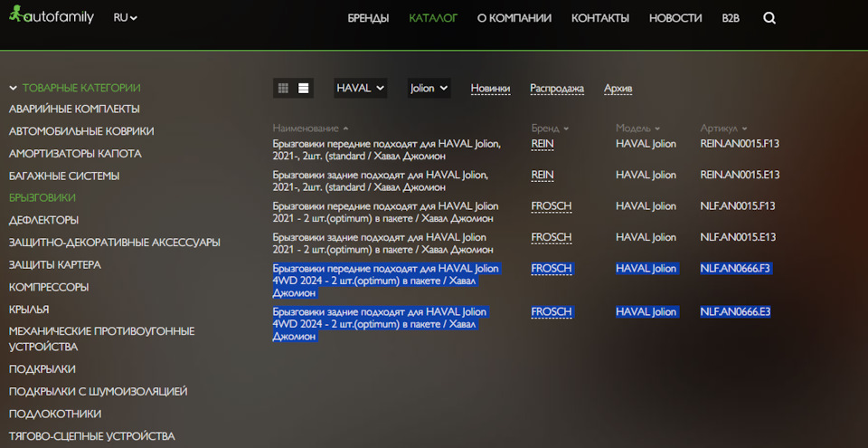Switch to list view layout
Image resolution: width=868 pixels, height=448 pixels.
pos(304,88)
